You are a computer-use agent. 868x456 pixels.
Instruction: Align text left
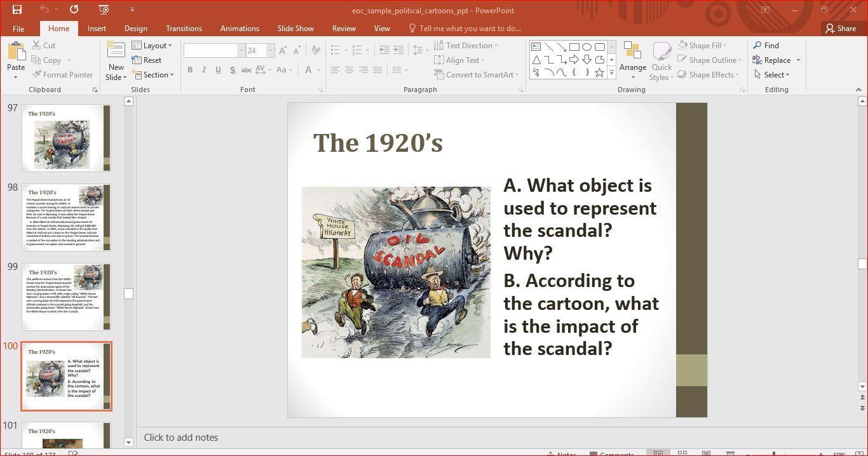pyautogui.click(x=335, y=70)
